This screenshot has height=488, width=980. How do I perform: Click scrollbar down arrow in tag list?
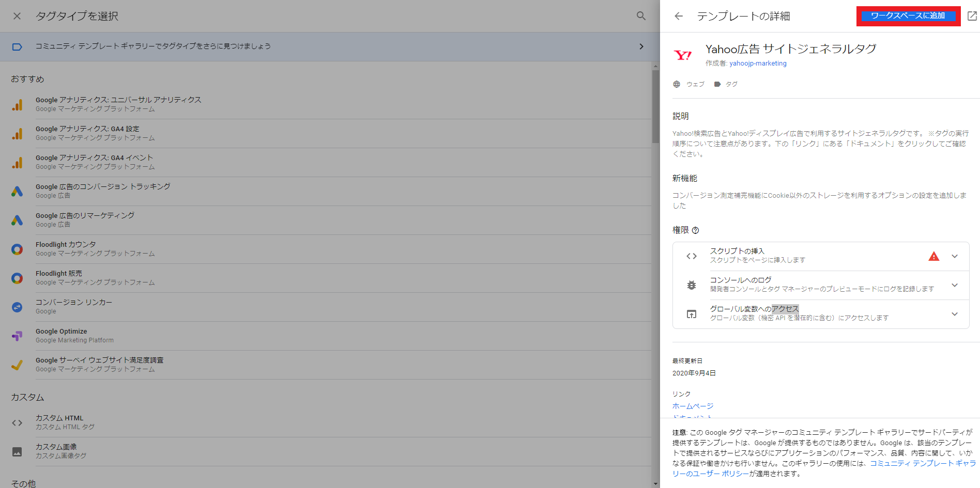click(x=655, y=484)
